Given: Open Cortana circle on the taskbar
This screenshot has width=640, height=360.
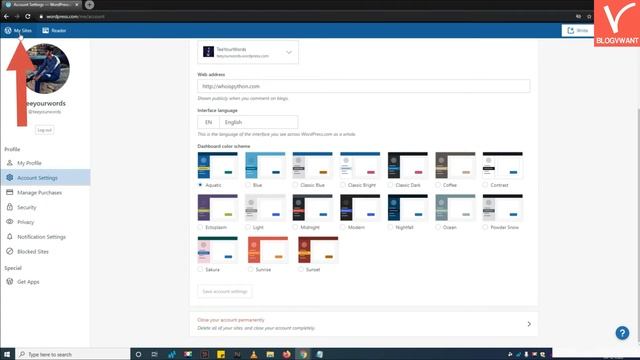Looking at the screenshot, I should click(x=138, y=354).
